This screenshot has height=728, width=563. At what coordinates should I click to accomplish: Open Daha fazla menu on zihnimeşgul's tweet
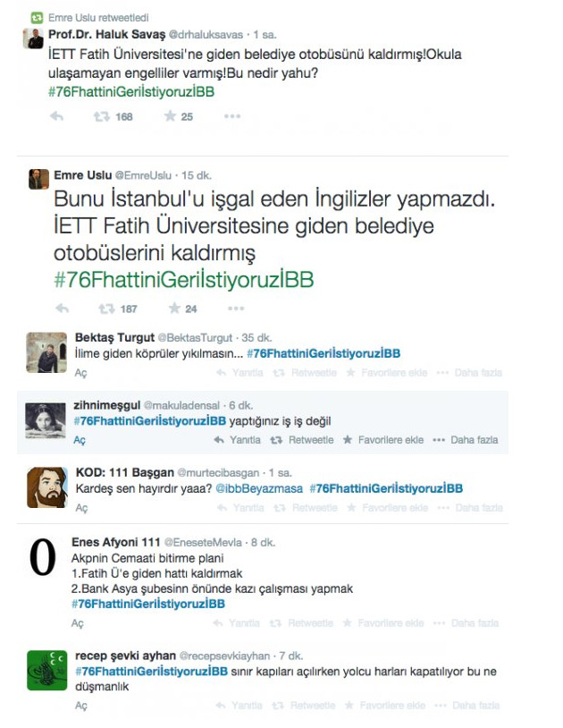tap(466, 440)
